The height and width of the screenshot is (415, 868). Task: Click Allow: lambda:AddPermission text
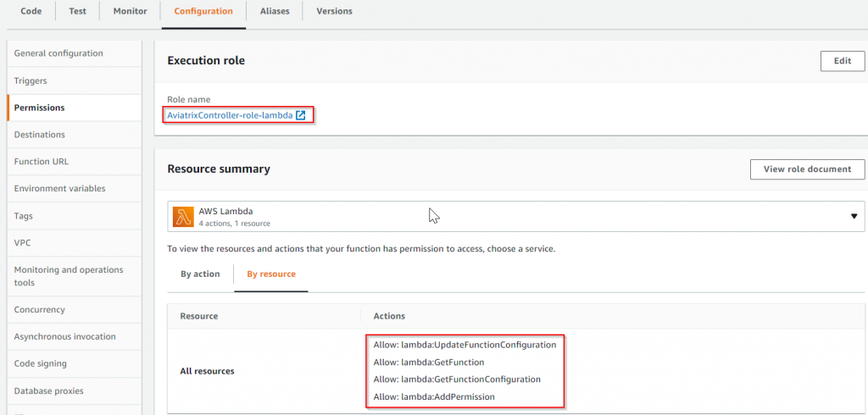tap(434, 396)
